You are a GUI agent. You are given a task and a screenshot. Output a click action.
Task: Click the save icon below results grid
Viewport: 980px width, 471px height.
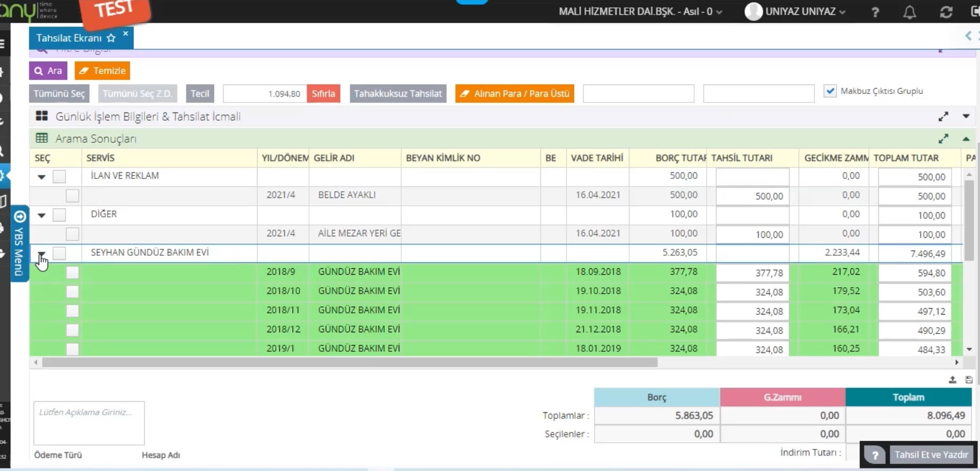[968, 380]
